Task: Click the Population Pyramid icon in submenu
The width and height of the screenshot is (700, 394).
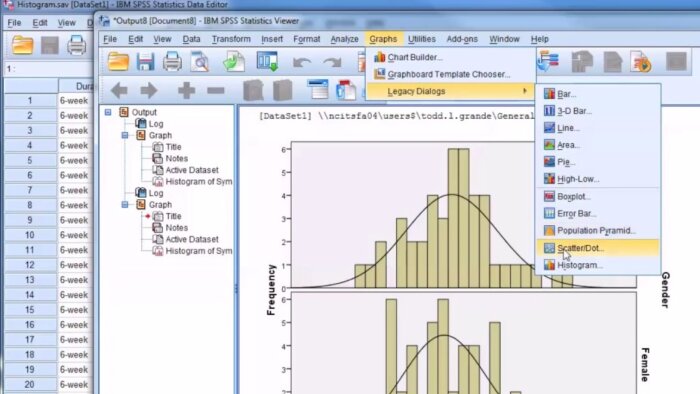Action: pos(549,230)
